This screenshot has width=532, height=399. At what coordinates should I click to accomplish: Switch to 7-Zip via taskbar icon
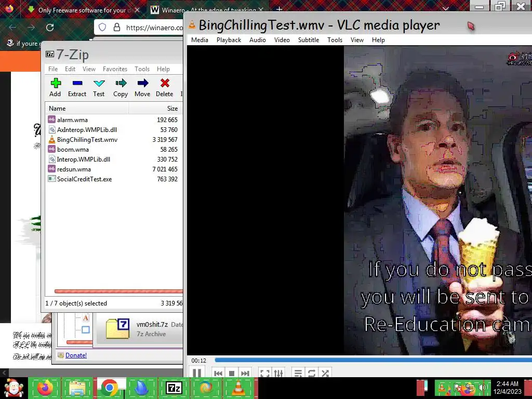pos(174,388)
